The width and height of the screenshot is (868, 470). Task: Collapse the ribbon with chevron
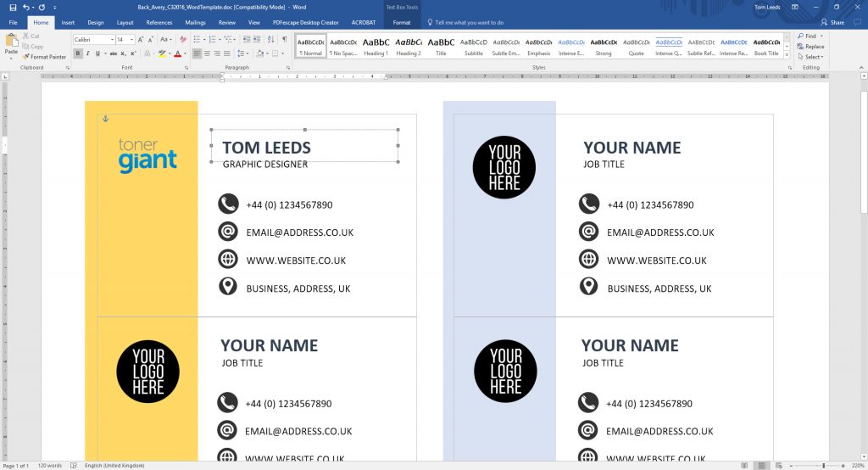861,68
